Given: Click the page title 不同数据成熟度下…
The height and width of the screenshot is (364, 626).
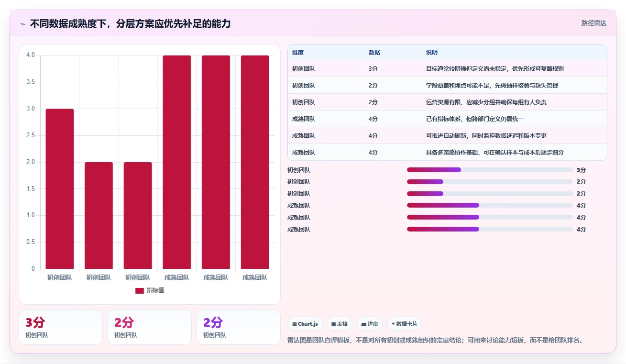Looking at the screenshot, I should pyautogui.click(x=130, y=23).
